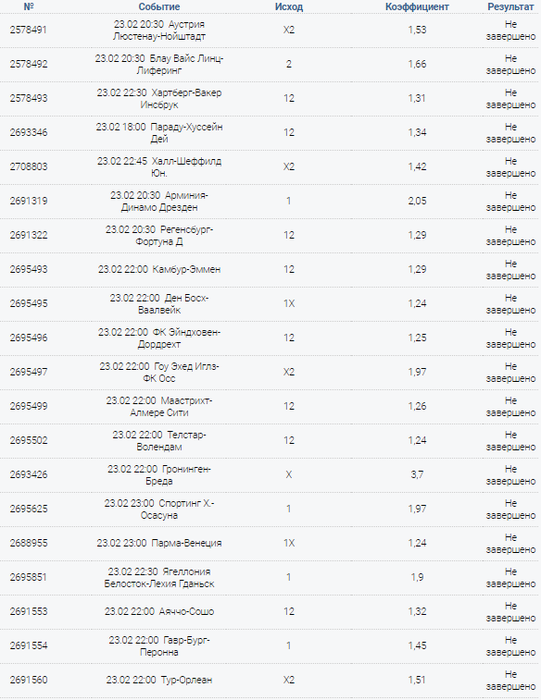Select the Тур-Орлеан event row
Image resolution: width=541 pixels, height=700 pixels.
pyautogui.click(x=270, y=680)
